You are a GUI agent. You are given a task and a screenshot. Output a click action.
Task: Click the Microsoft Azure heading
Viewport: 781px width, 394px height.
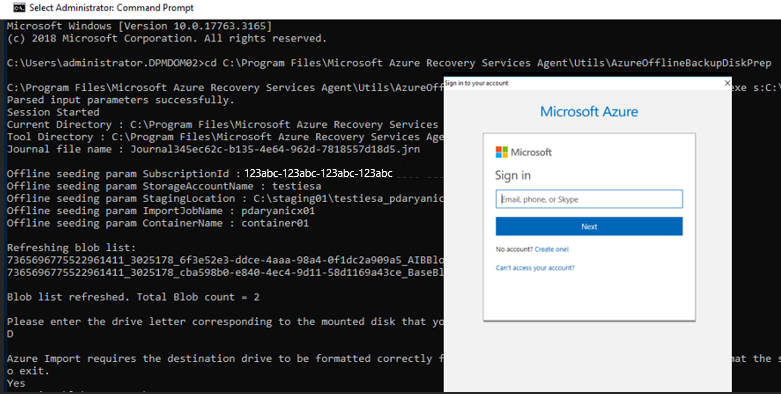tap(589, 111)
